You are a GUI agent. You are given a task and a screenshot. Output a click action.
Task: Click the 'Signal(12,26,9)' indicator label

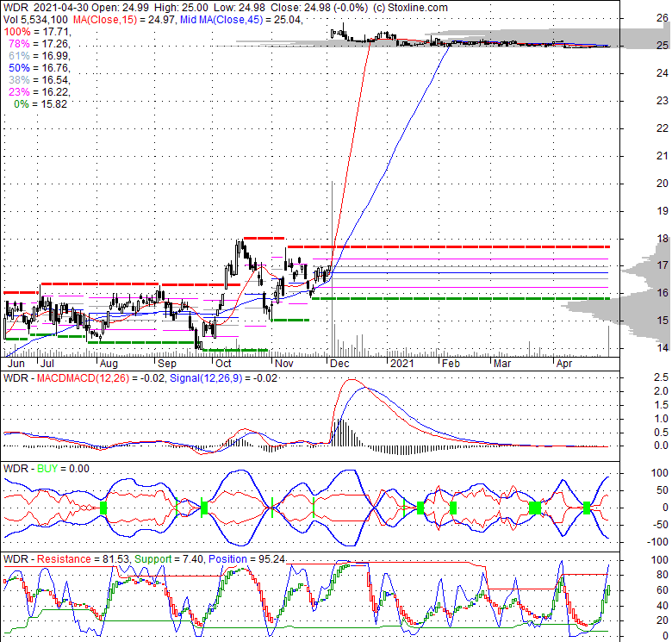(206, 378)
